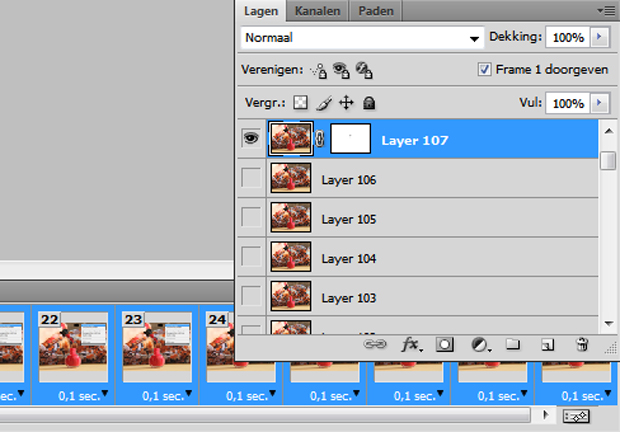Open the Paden tab
Screen dimensions: 620x432
376,11
